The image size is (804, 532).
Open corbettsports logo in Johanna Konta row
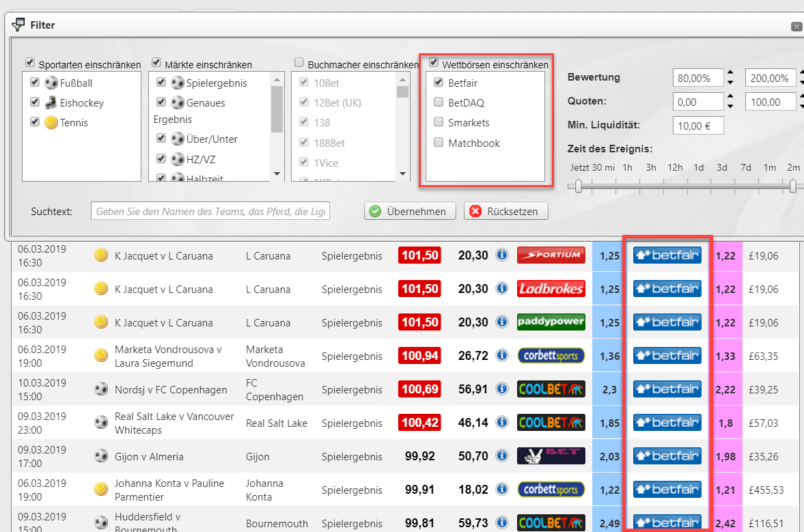click(x=551, y=490)
